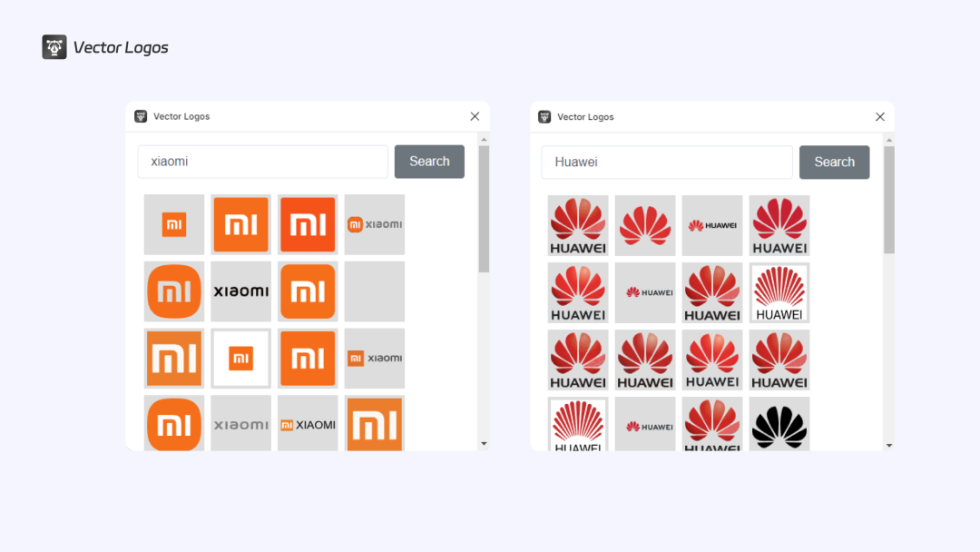Screen dimensions: 980x552
Task: Select the squircle Mi logo starting the second row
Action: coord(173,291)
